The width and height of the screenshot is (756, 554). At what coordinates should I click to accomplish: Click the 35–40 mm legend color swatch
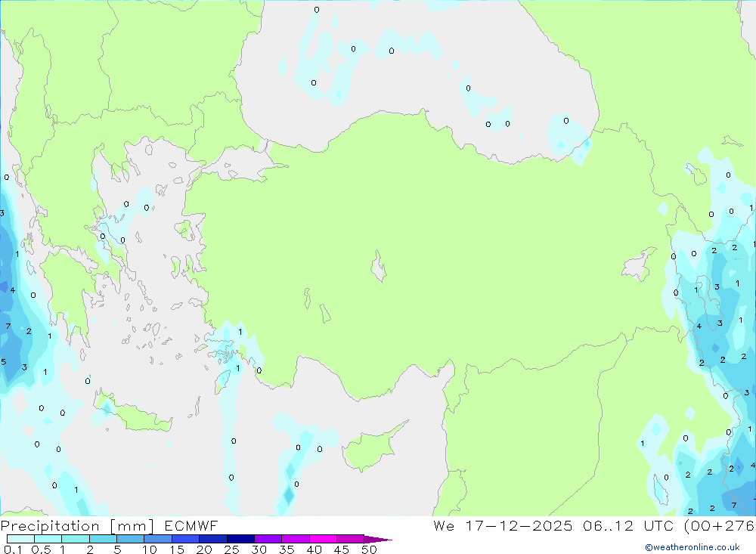pyautogui.click(x=296, y=539)
